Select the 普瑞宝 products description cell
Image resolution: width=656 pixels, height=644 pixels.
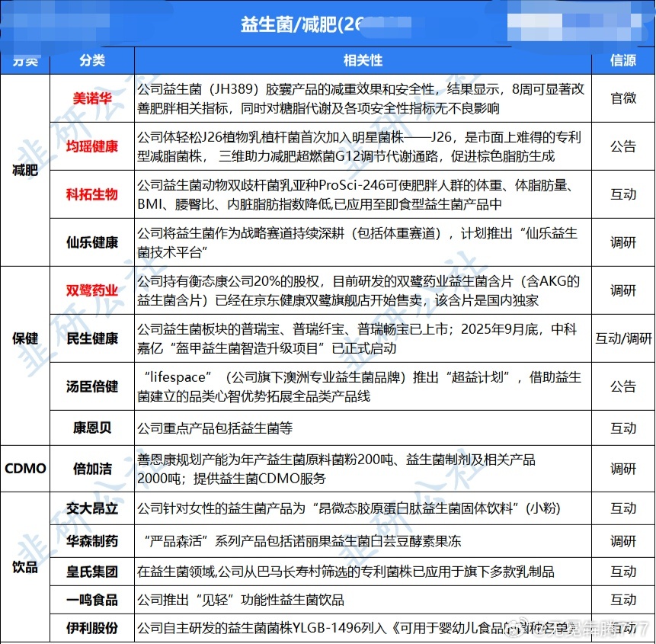pyautogui.click(x=363, y=338)
